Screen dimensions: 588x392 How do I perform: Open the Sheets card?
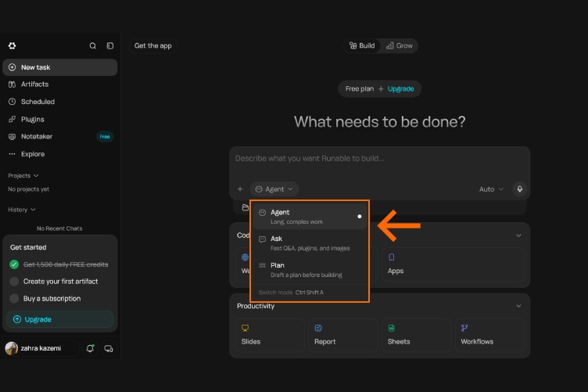tap(416, 335)
